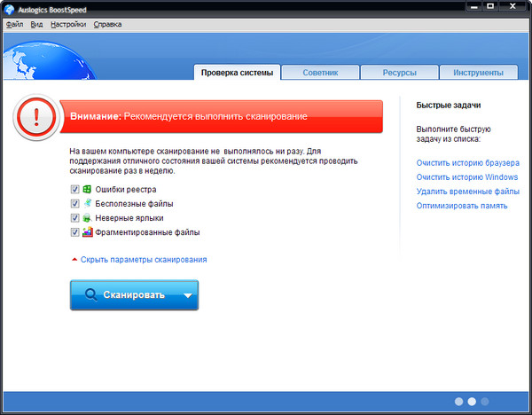
Task: Click the red exclamation warning icon
Action: [x=36, y=117]
